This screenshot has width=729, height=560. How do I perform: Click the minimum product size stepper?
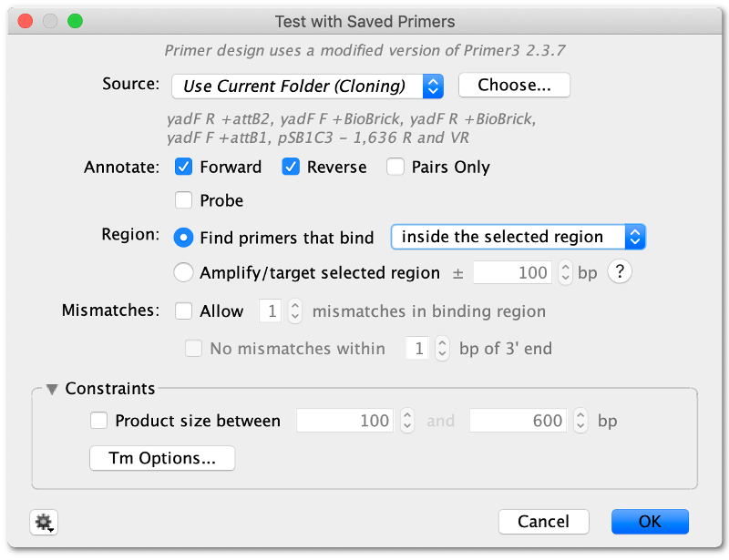[407, 421]
